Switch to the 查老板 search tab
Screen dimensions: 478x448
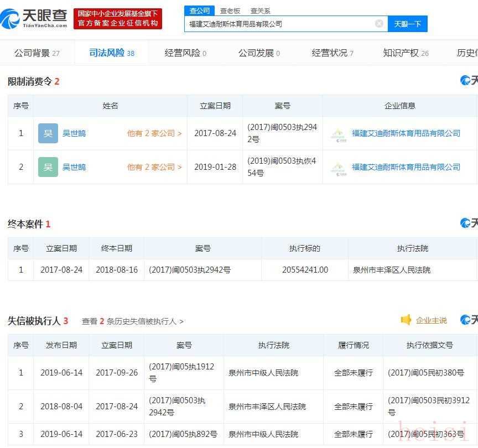point(230,11)
